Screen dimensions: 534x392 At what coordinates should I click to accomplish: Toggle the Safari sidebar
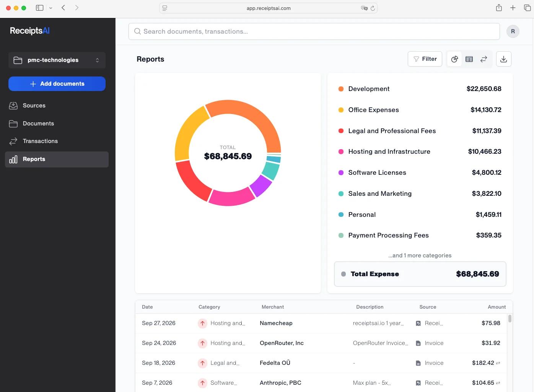click(39, 8)
